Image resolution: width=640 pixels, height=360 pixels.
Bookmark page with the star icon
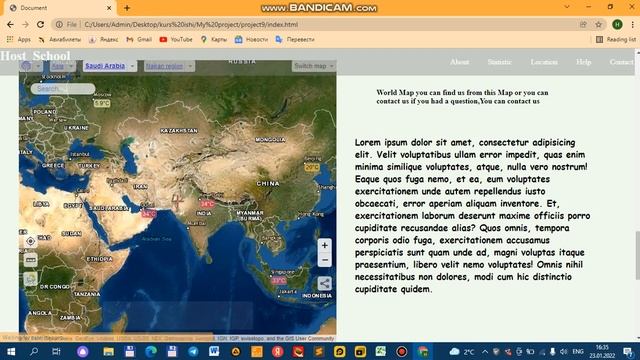point(598,24)
